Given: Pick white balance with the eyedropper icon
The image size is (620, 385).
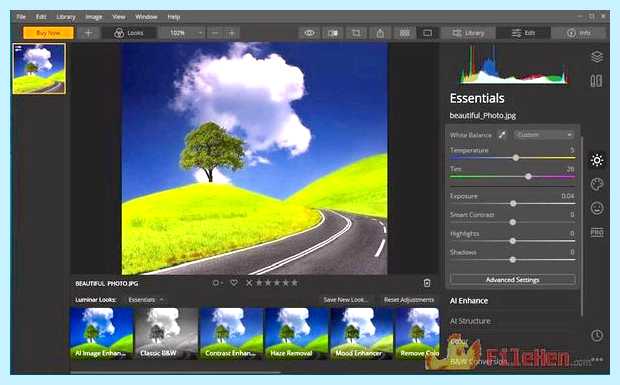Looking at the screenshot, I should (x=502, y=135).
